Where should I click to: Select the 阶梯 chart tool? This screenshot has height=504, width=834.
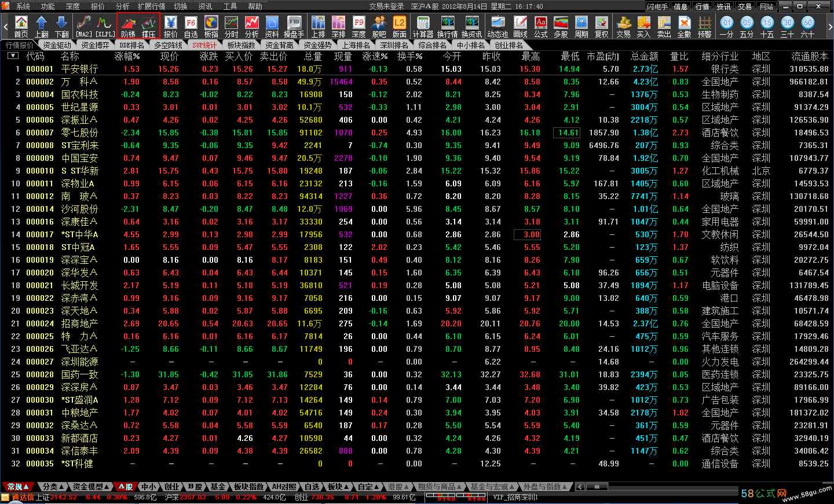click(128, 27)
